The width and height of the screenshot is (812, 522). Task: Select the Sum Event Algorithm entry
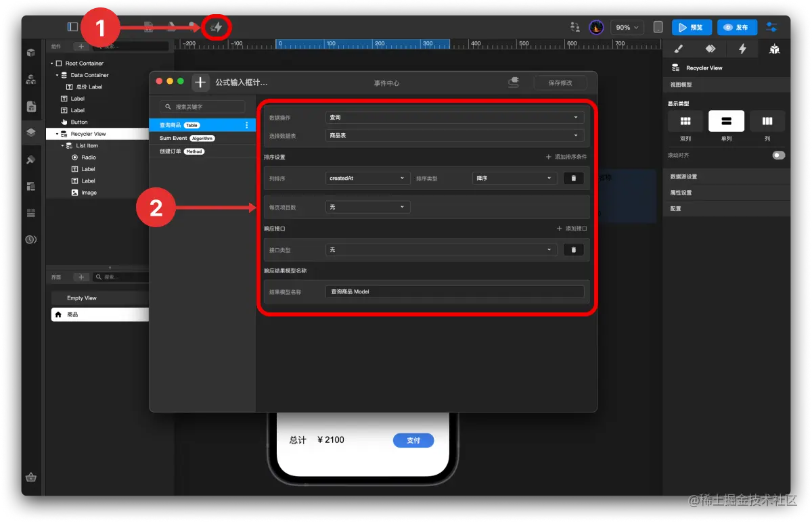click(202, 138)
